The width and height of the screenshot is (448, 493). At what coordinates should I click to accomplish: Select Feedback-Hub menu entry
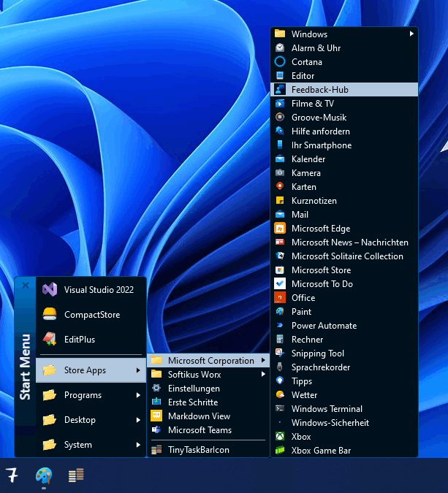(319, 89)
